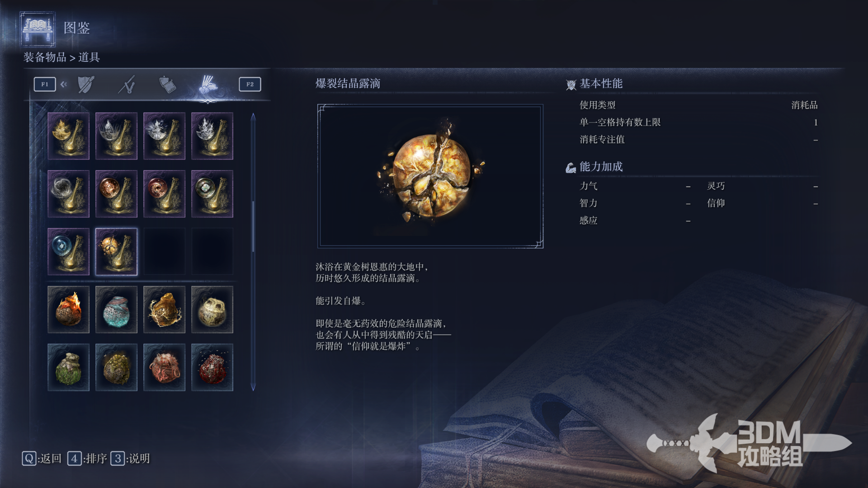Click the 图鉴 encyclopedia book icon
The height and width of the screenshot is (488, 868).
point(38,29)
